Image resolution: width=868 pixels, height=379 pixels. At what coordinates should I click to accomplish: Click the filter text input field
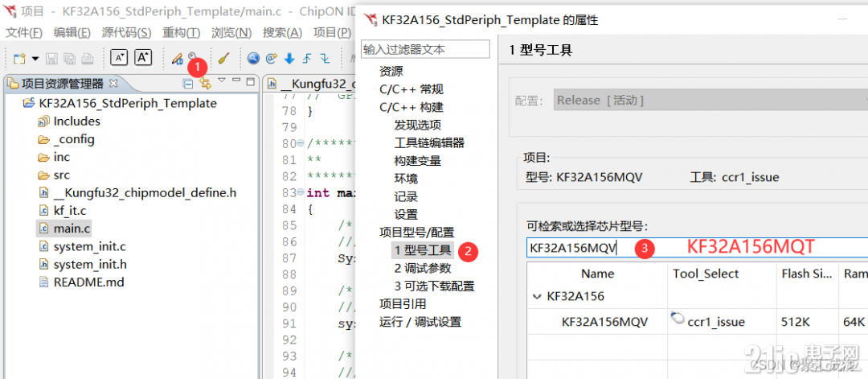[425, 49]
